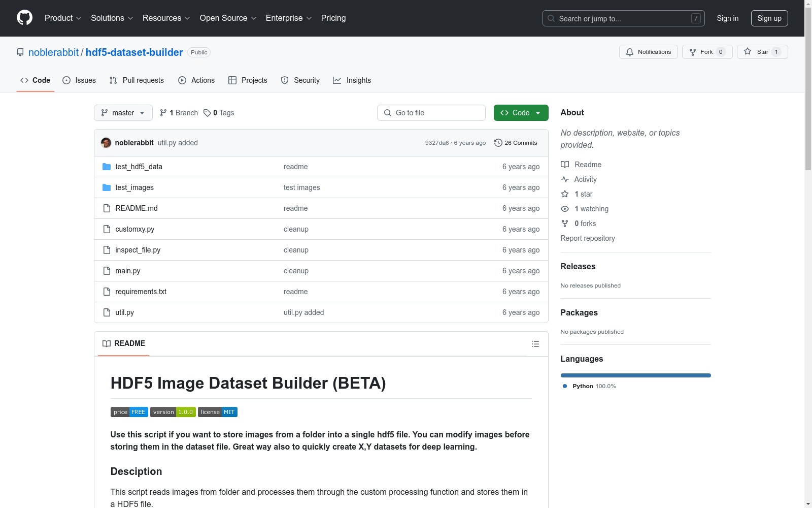812x508 pixels.
Task: Click the version 1.0.0 badge
Action: tap(173, 412)
